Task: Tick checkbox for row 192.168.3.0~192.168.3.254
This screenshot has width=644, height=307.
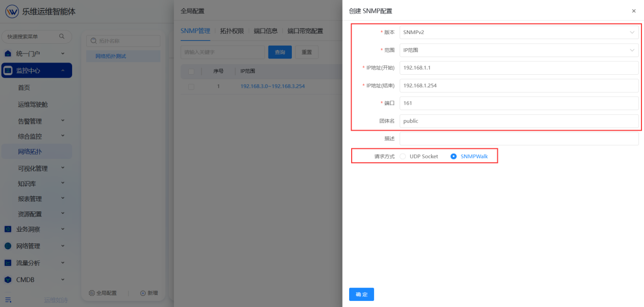Action: (191, 86)
